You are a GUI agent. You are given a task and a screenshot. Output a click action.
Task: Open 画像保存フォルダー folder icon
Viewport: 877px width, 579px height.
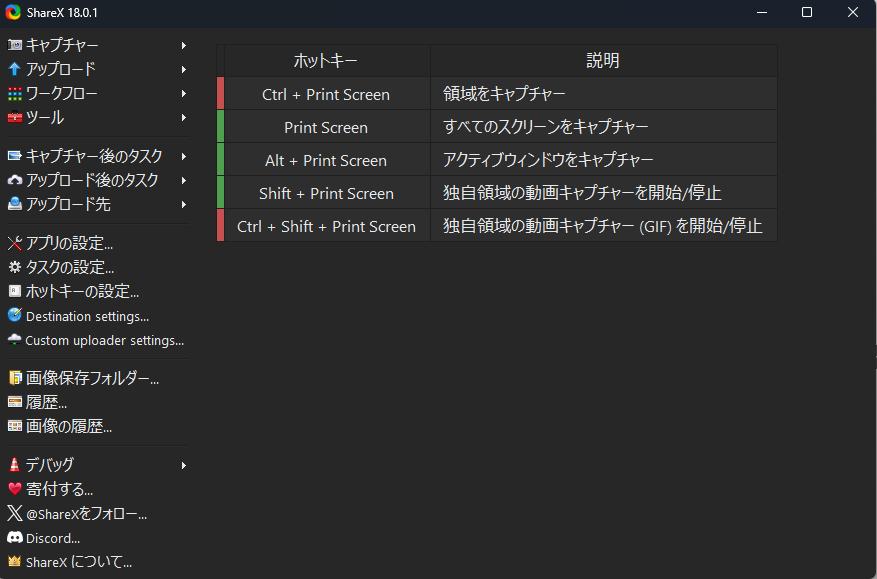[x=14, y=377]
